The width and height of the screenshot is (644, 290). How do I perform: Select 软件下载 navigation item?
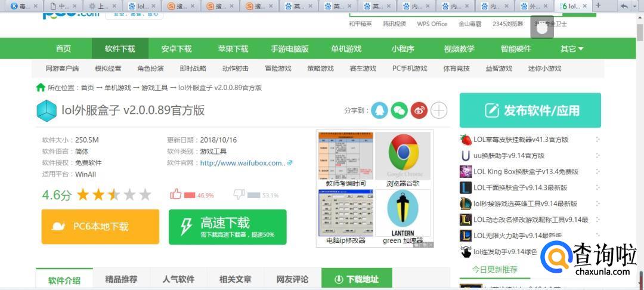point(120,49)
